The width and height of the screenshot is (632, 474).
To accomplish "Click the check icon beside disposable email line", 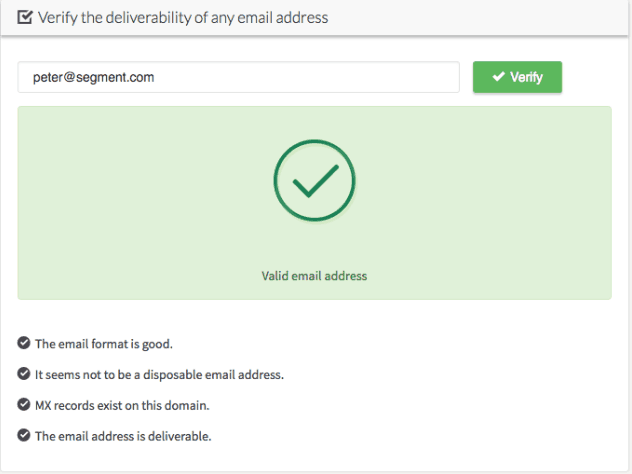I will 24,374.
